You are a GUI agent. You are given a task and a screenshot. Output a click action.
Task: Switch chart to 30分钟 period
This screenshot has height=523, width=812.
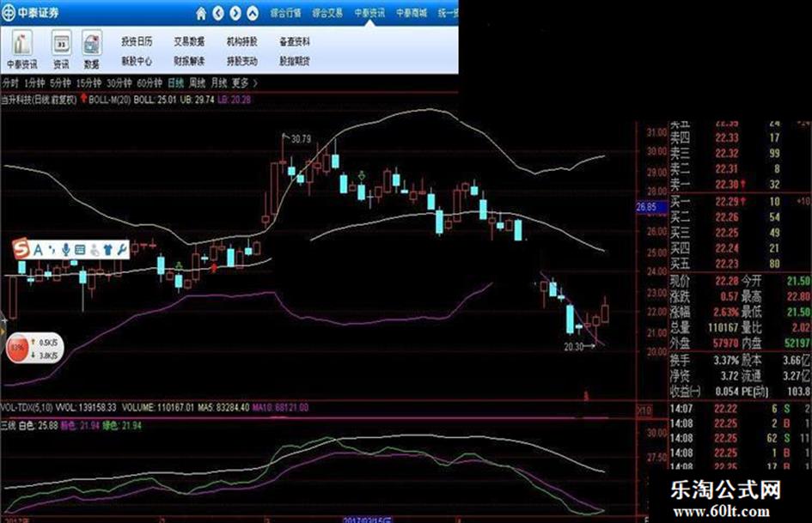(x=119, y=82)
